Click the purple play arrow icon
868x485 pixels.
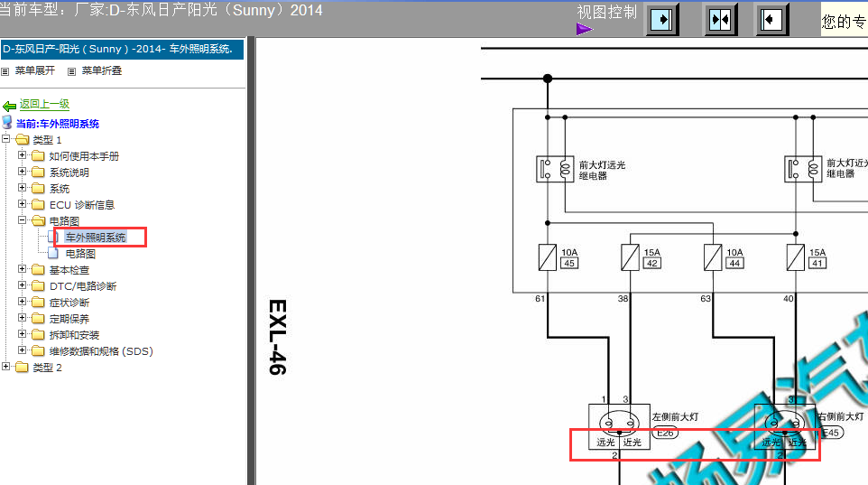click(x=584, y=29)
